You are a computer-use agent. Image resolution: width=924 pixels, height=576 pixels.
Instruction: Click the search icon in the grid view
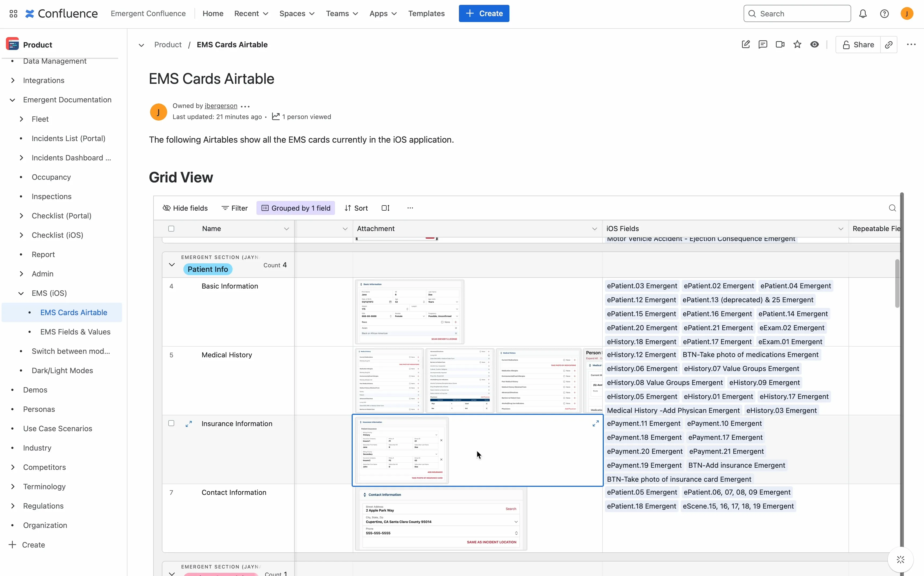892,208
